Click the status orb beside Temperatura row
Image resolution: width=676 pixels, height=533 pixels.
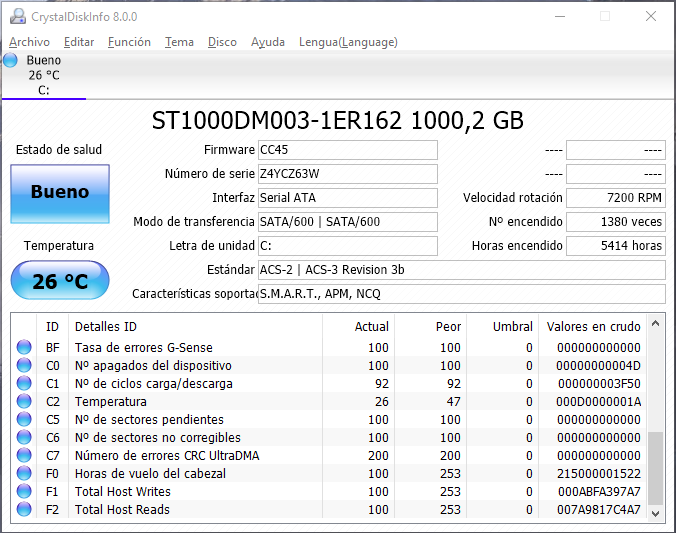[x=24, y=402]
